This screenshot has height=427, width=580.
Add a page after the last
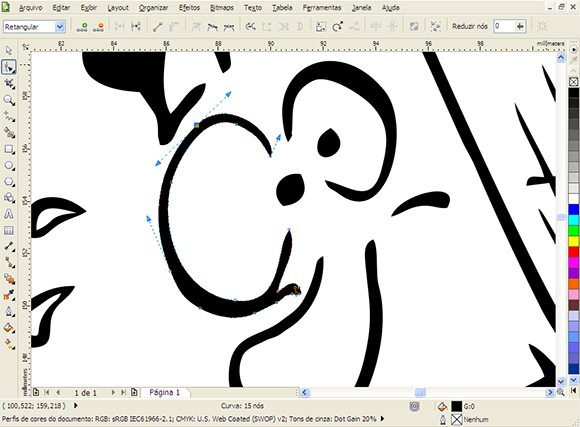click(x=134, y=392)
